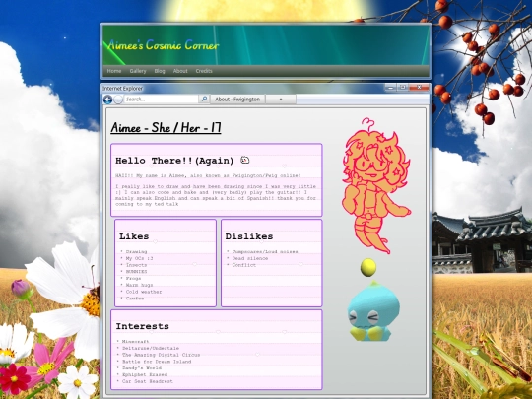Click the greyed-out forward arrow button
The image size is (532, 399).
[x=118, y=100]
